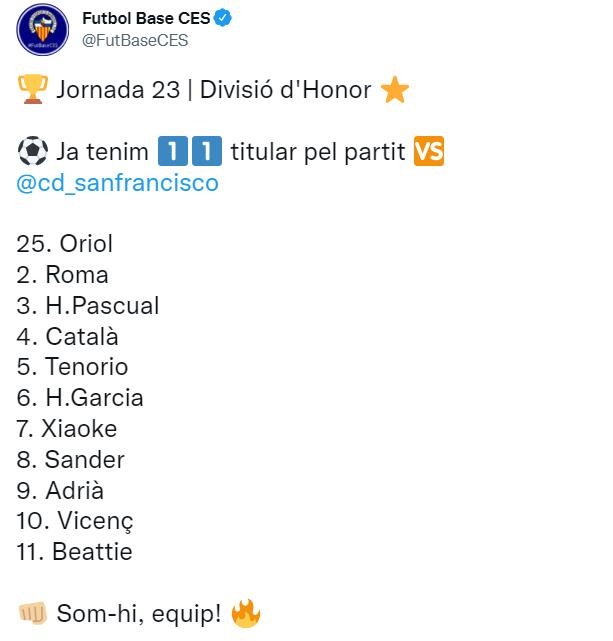This screenshot has width=613, height=641.
Task: Click the fire emoji after equip!
Action: click(x=246, y=613)
